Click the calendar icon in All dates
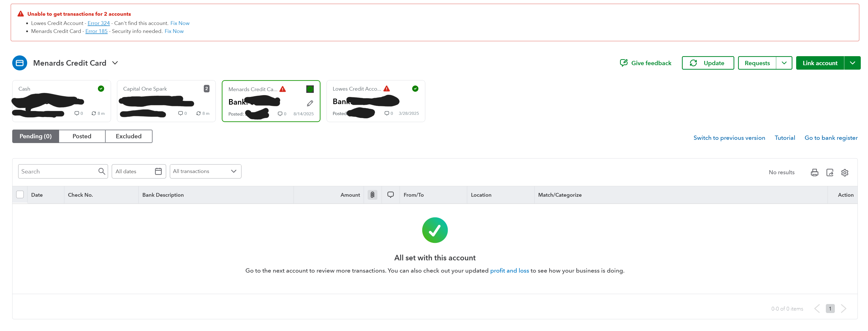Screen dimensions: 868x331 158,171
